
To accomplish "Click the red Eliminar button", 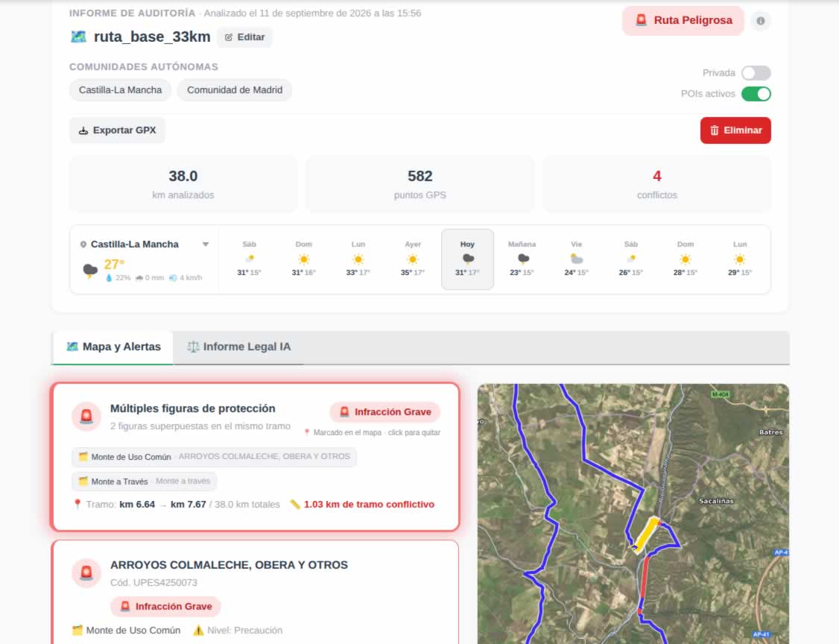I will point(735,130).
